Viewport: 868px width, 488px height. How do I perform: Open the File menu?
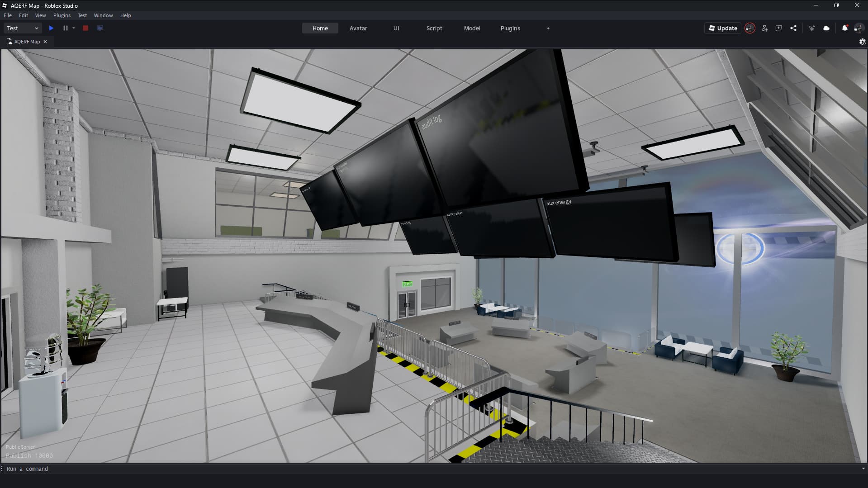pos(8,15)
